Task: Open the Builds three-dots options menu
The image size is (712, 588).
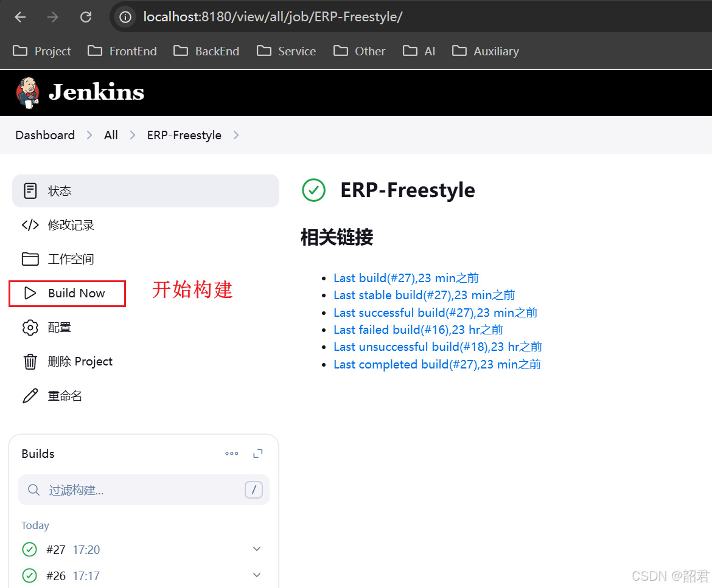Action: click(x=232, y=453)
